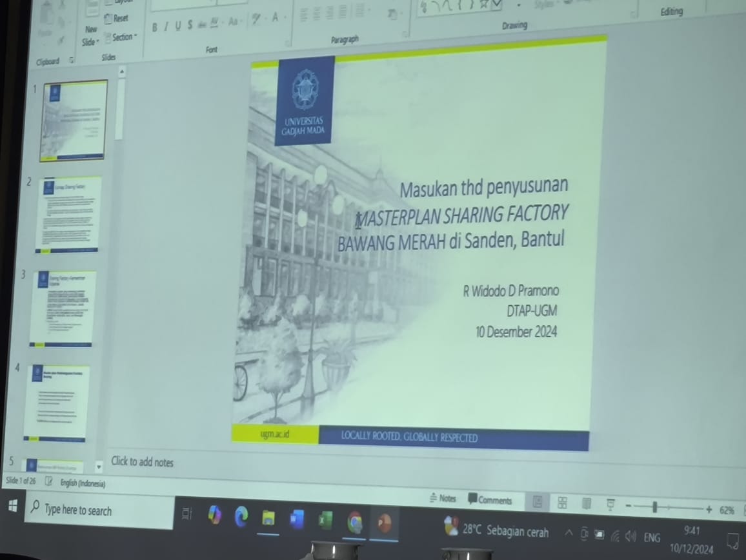Screen dimensions: 746x560
Task: Start the Slide Show from status bar
Action: [x=610, y=505]
